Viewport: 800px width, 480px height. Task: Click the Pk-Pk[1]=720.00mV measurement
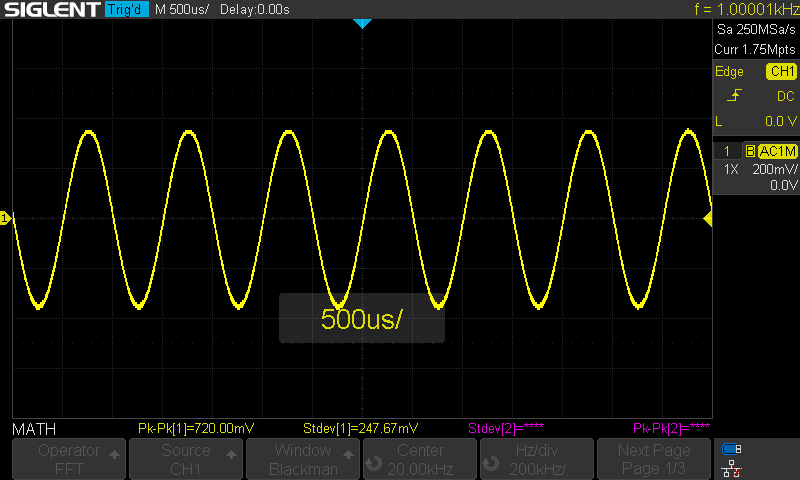pyautogui.click(x=196, y=428)
